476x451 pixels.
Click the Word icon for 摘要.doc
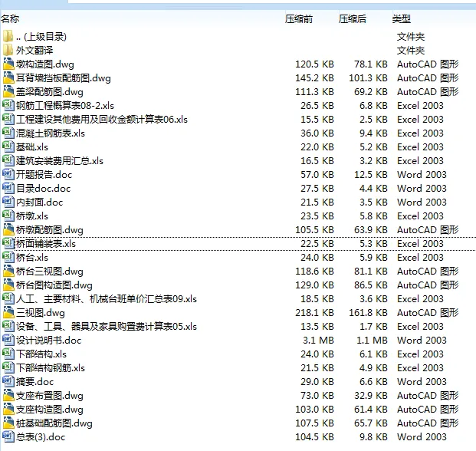point(8,381)
